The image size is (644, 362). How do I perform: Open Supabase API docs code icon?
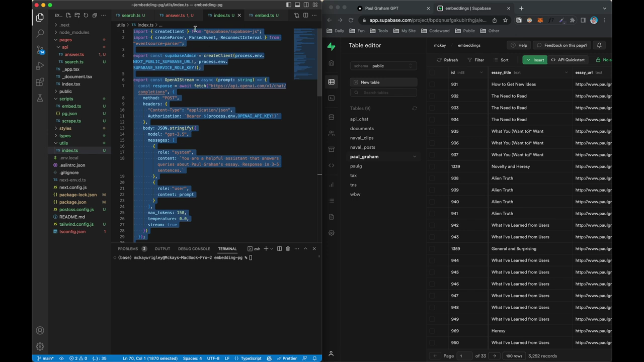click(331, 165)
